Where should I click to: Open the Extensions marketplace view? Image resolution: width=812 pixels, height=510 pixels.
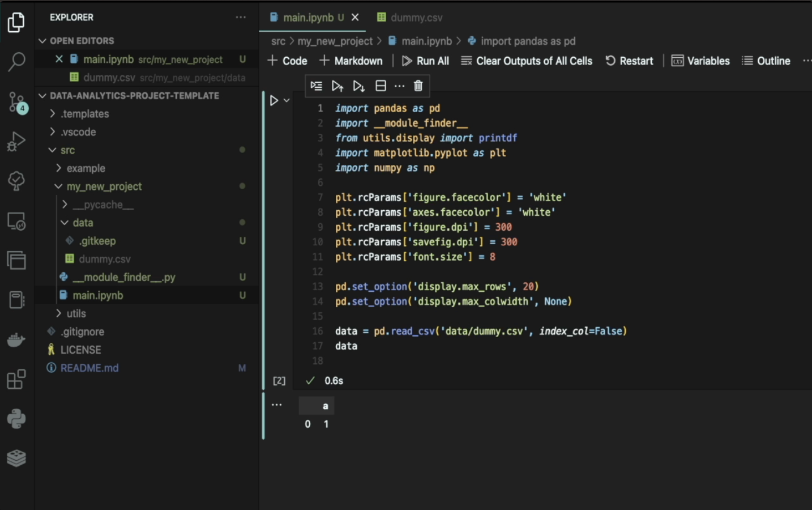click(x=16, y=380)
